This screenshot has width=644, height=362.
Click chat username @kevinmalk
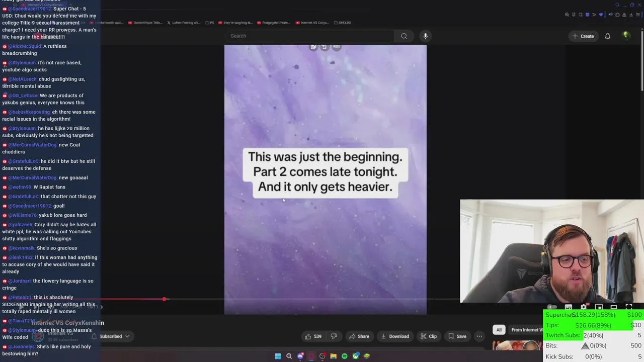pyautogui.click(x=22, y=248)
